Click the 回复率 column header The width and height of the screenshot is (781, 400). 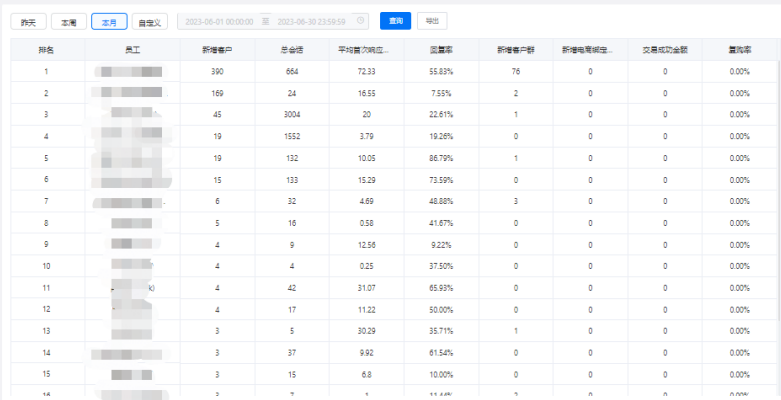coord(441,49)
